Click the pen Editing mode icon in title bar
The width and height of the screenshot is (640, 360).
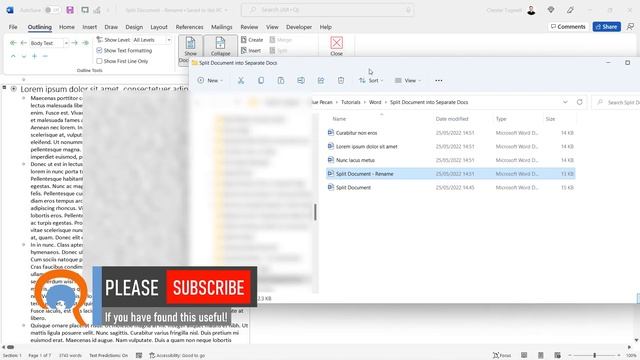pos(570,10)
